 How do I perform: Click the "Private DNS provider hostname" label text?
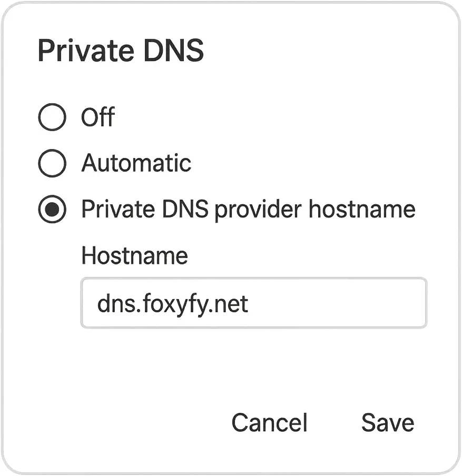248,210
